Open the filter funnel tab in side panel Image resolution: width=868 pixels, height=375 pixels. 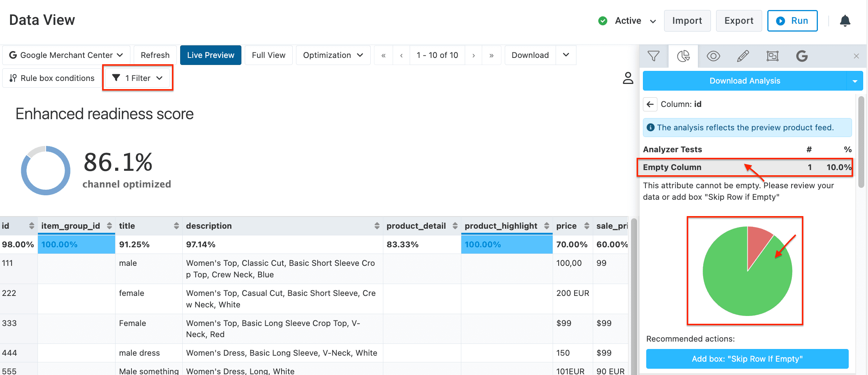coord(653,56)
